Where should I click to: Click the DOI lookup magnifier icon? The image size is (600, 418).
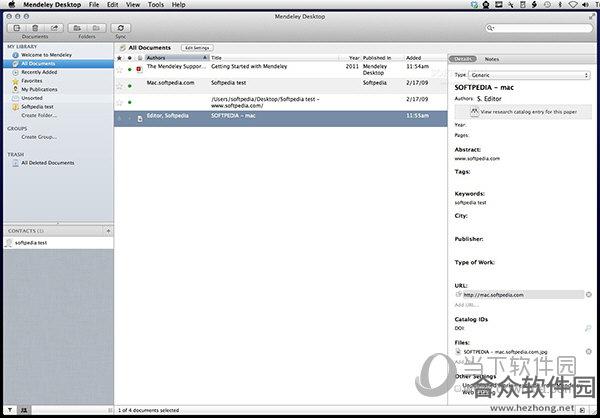[x=588, y=328]
